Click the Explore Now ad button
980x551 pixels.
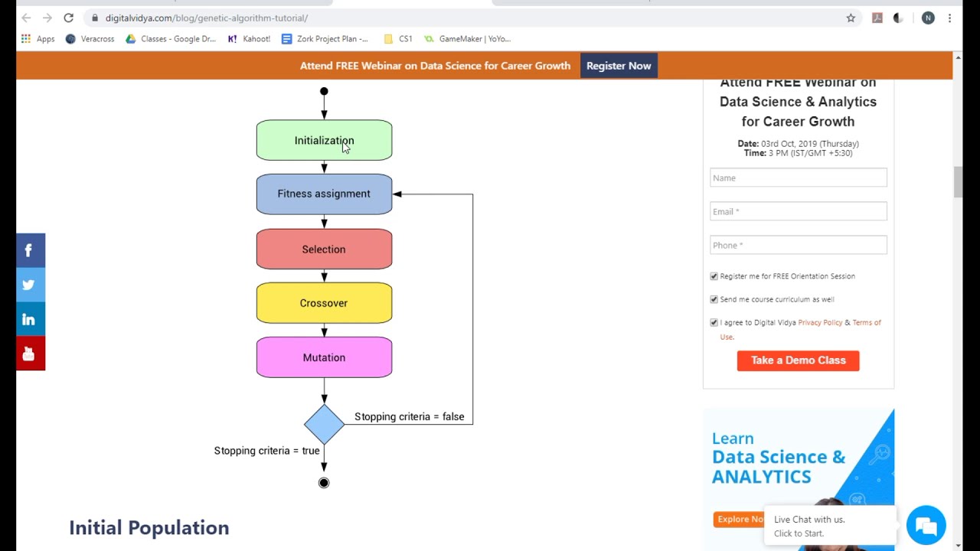point(740,519)
